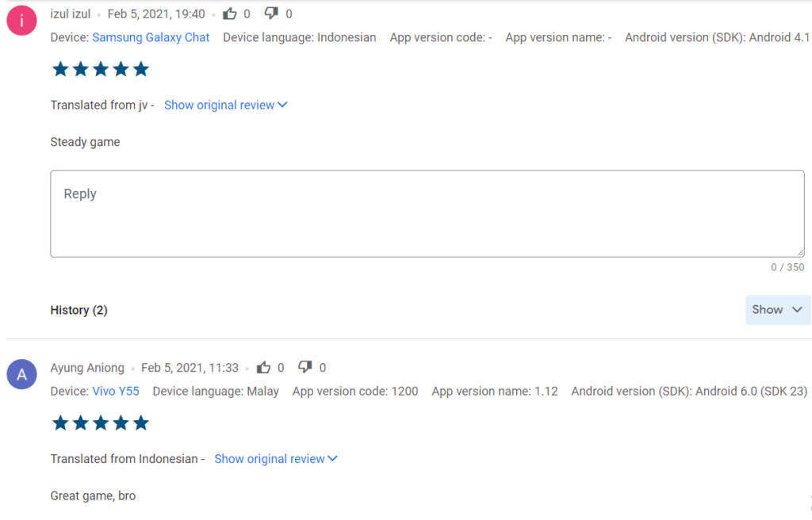Expand review history with the Show button
Viewport: 812px width, 520px height.
click(777, 309)
